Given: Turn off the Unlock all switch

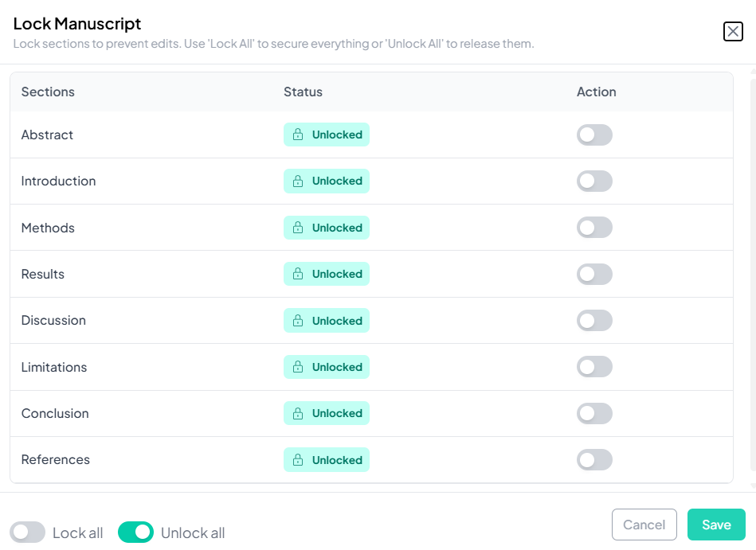Looking at the screenshot, I should pyautogui.click(x=135, y=532).
